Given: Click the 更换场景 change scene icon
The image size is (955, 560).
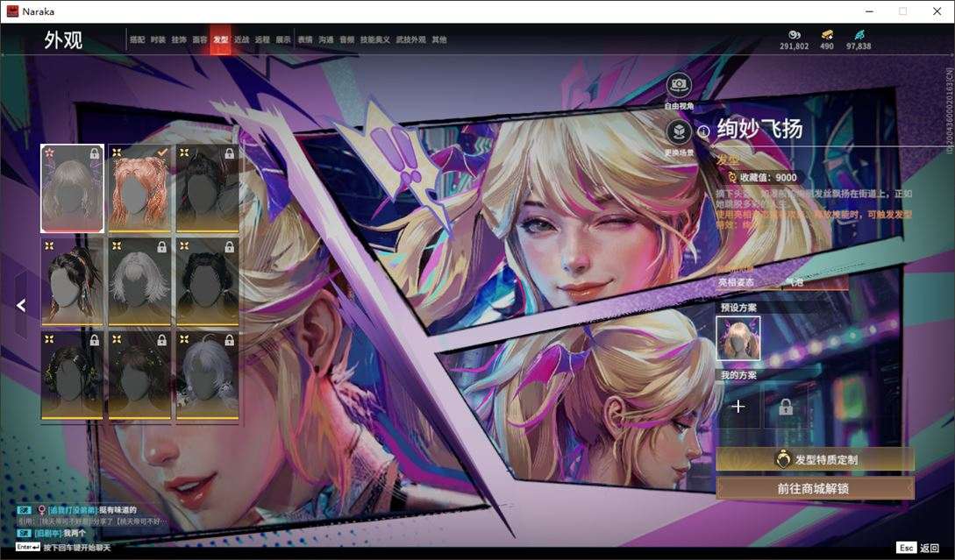Looking at the screenshot, I should (679, 131).
